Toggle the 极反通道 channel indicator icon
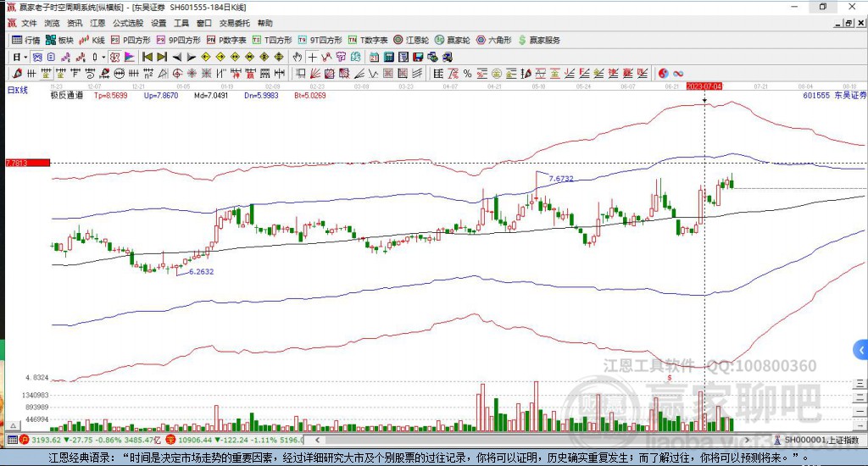868x466 pixels. [114, 57]
